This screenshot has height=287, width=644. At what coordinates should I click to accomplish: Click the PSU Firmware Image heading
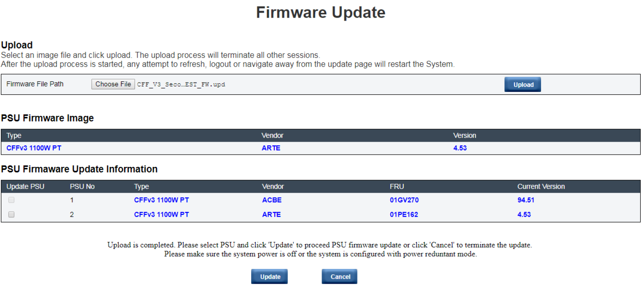pyautogui.click(x=47, y=118)
